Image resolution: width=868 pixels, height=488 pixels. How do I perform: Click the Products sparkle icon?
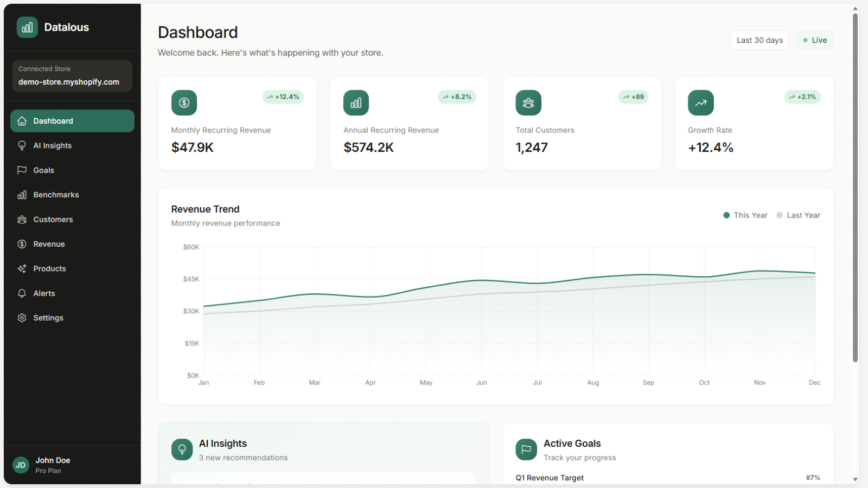click(22, 268)
